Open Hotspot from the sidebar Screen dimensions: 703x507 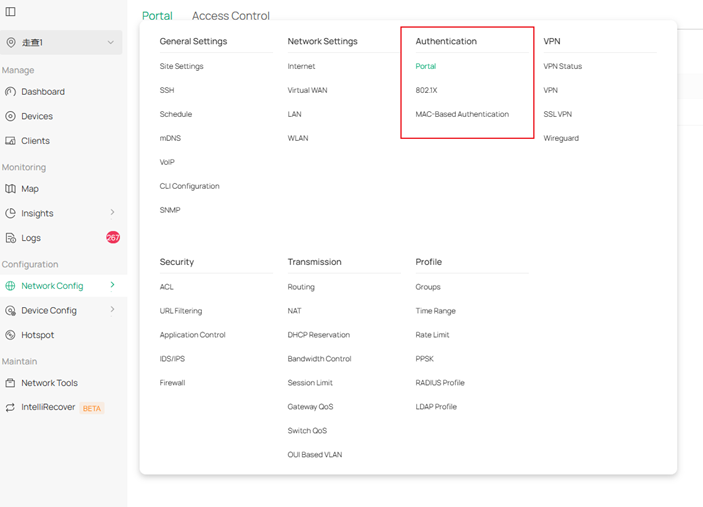pos(38,335)
